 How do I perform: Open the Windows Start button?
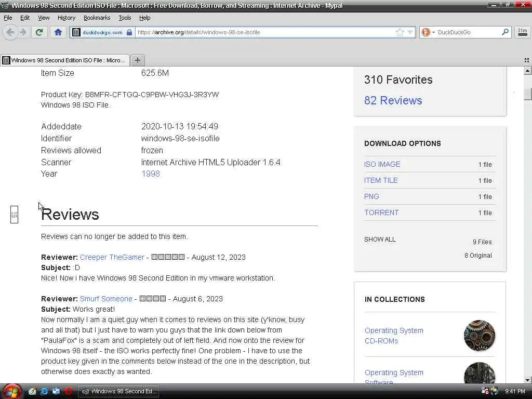11,392
